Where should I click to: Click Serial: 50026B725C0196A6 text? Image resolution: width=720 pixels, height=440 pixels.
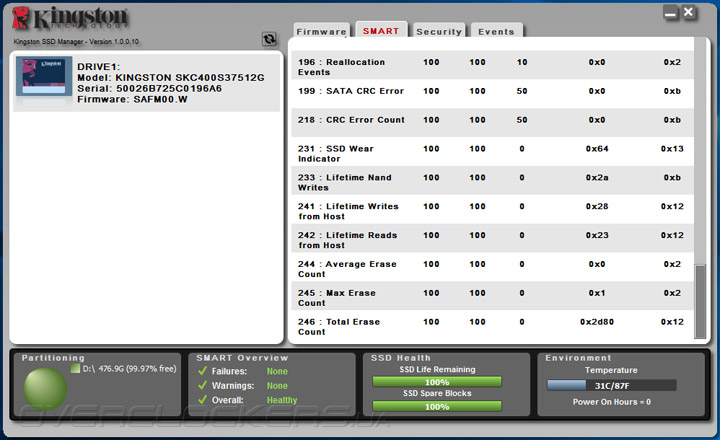pyautogui.click(x=149, y=88)
